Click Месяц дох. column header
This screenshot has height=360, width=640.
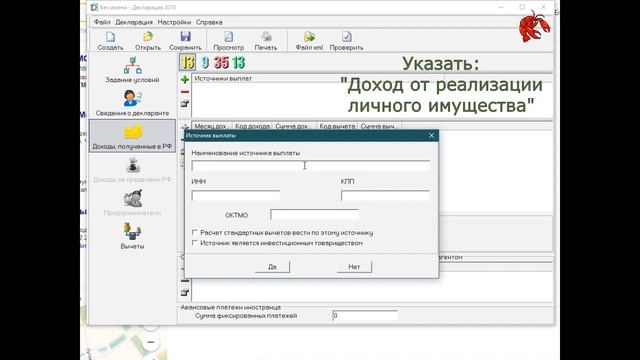tap(211, 126)
